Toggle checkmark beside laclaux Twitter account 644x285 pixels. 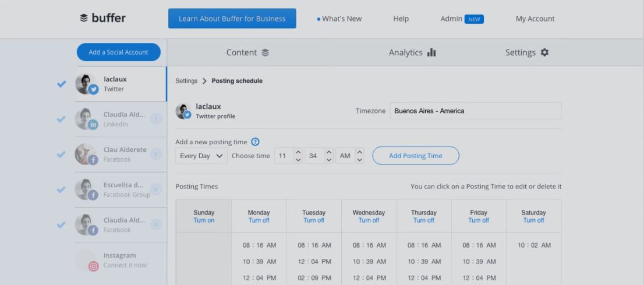coord(61,84)
